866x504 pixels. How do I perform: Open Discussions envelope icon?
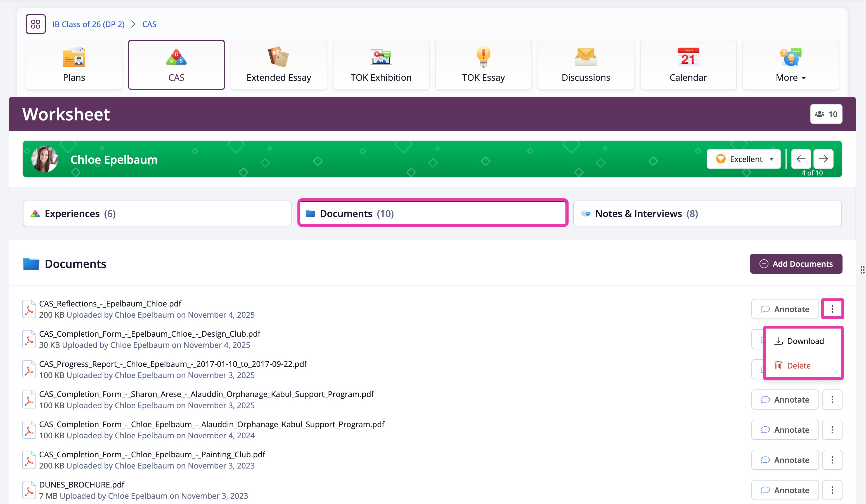(586, 57)
